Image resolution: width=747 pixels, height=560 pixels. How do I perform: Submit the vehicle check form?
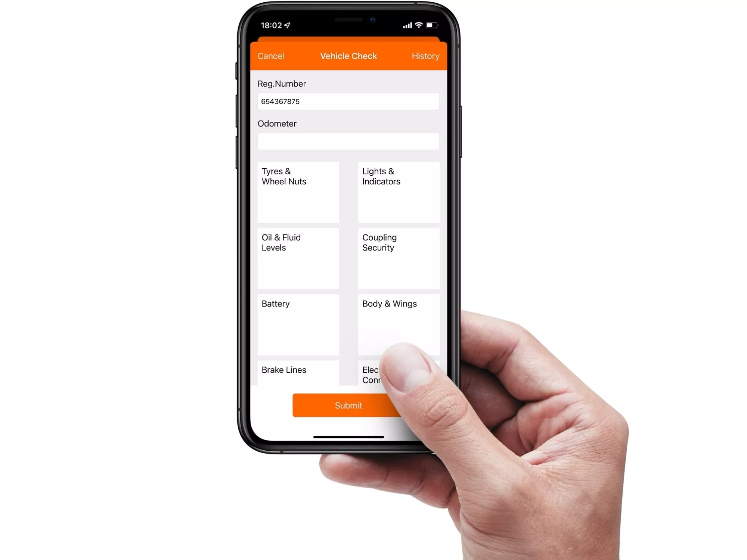click(348, 405)
